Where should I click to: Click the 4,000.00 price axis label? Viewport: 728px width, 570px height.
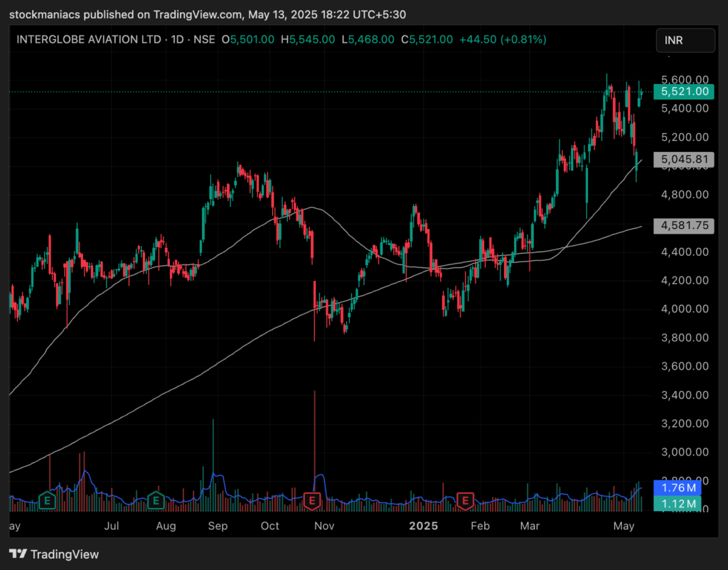tap(685, 309)
